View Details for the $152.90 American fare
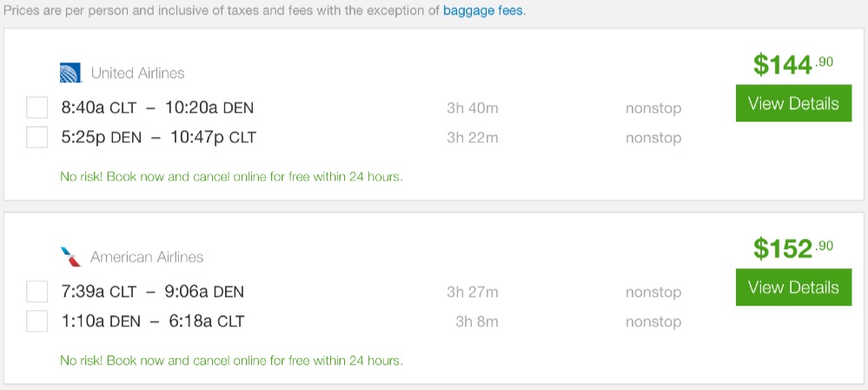 (793, 288)
